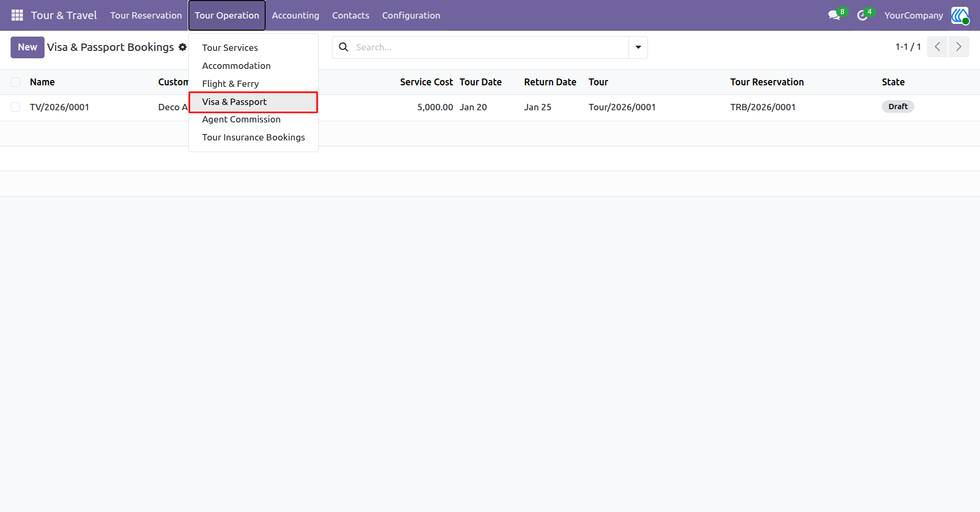
Task: Sort by the Name column header
Action: [42, 82]
